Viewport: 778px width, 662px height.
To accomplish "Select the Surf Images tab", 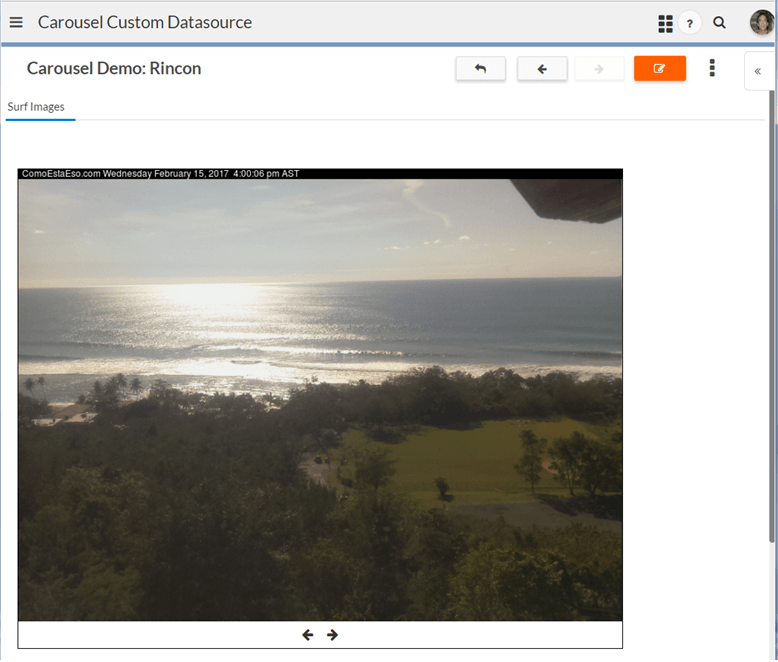I will coord(36,107).
